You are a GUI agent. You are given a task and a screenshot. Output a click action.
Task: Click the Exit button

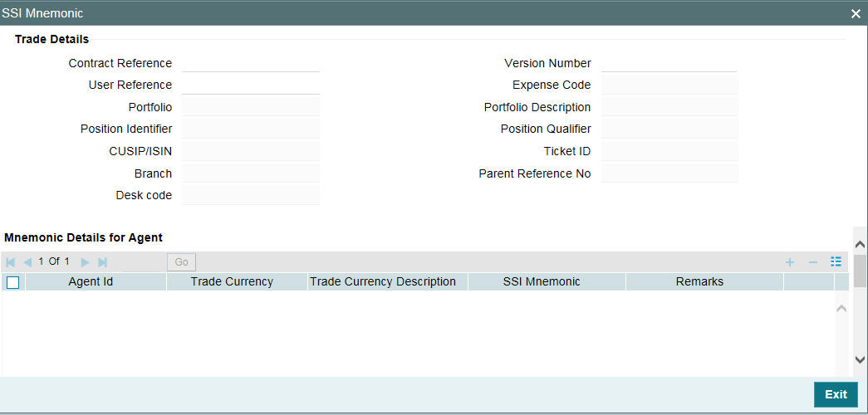click(x=836, y=394)
